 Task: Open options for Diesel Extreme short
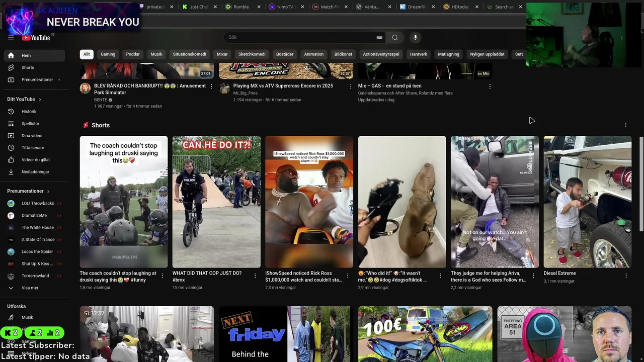[626, 276]
